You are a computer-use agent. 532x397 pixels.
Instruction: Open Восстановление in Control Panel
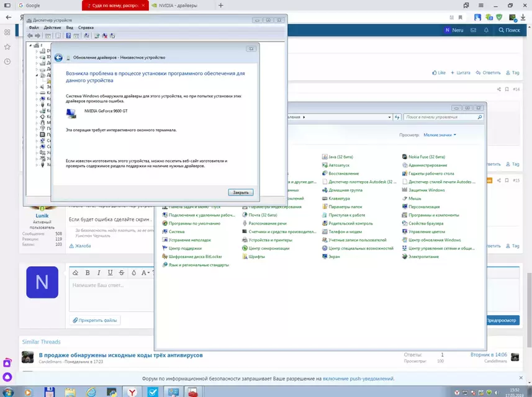[x=340, y=173]
